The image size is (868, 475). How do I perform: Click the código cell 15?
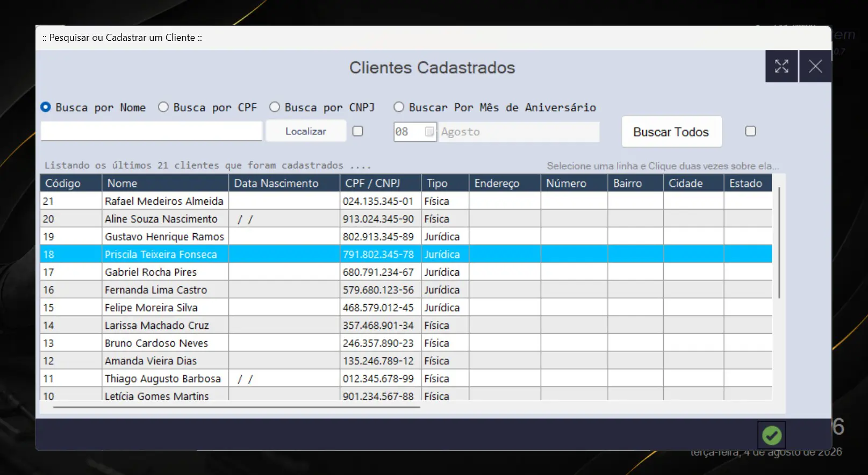[71, 307]
